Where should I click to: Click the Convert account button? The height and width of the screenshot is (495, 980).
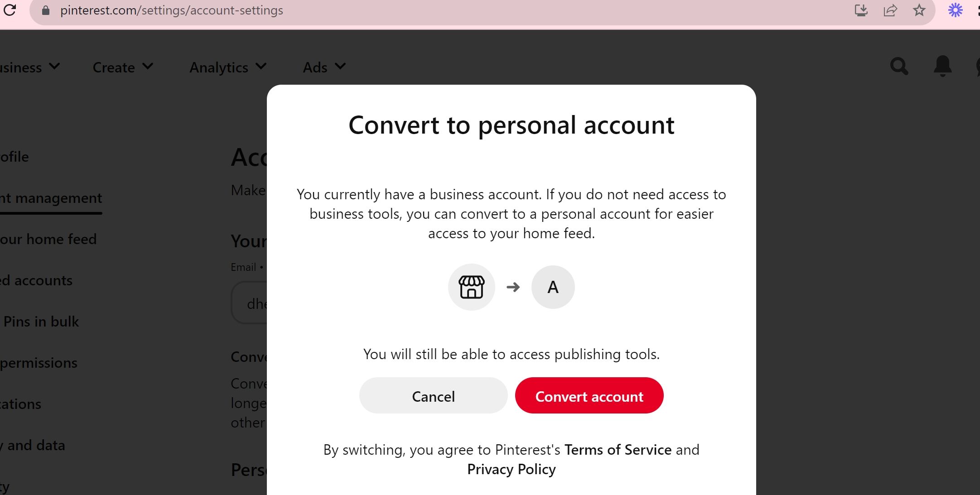coord(589,396)
